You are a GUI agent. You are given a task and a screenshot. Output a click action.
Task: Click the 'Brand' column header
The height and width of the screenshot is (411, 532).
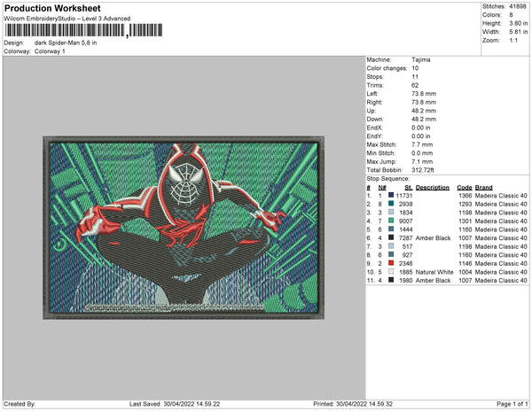pyautogui.click(x=483, y=188)
